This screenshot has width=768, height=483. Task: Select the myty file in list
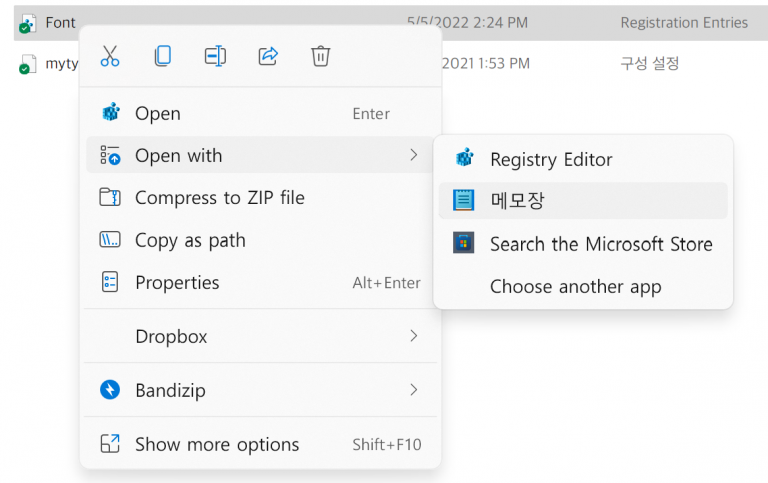(x=62, y=64)
